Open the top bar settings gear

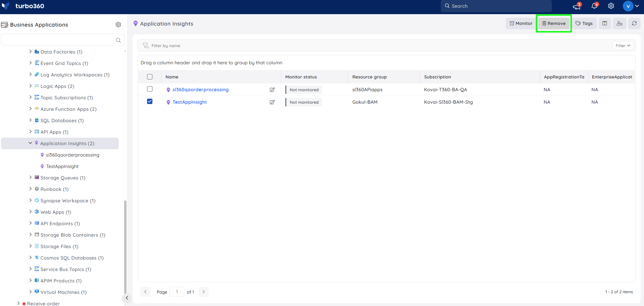[611, 6]
